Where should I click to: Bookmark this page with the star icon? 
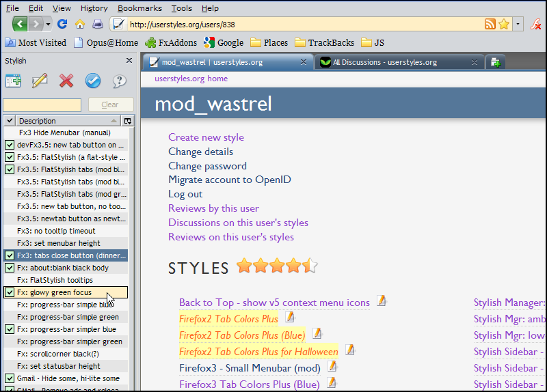click(x=504, y=24)
